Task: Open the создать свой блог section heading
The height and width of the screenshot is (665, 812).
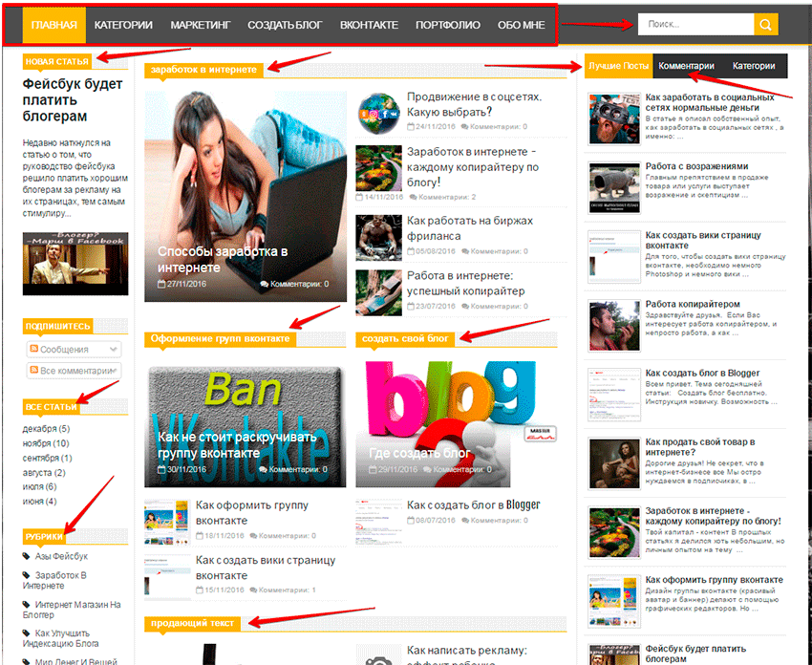Action: tap(405, 339)
